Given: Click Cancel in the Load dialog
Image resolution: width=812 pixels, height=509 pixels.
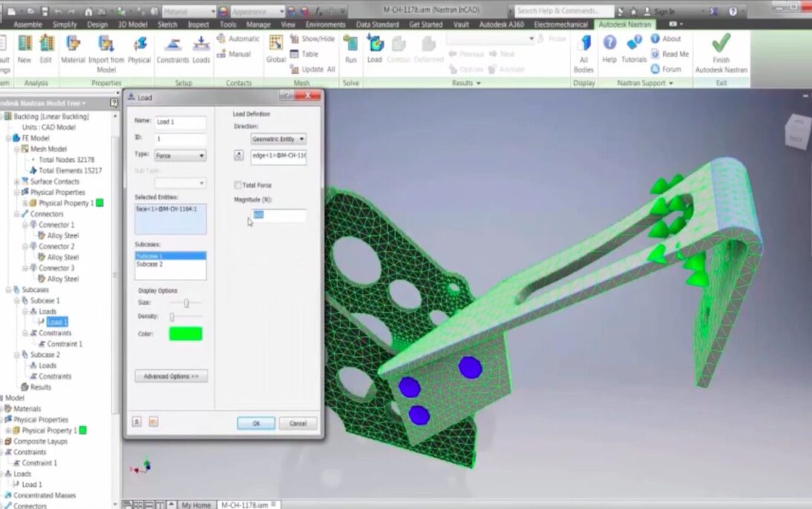Looking at the screenshot, I should pyautogui.click(x=297, y=423).
